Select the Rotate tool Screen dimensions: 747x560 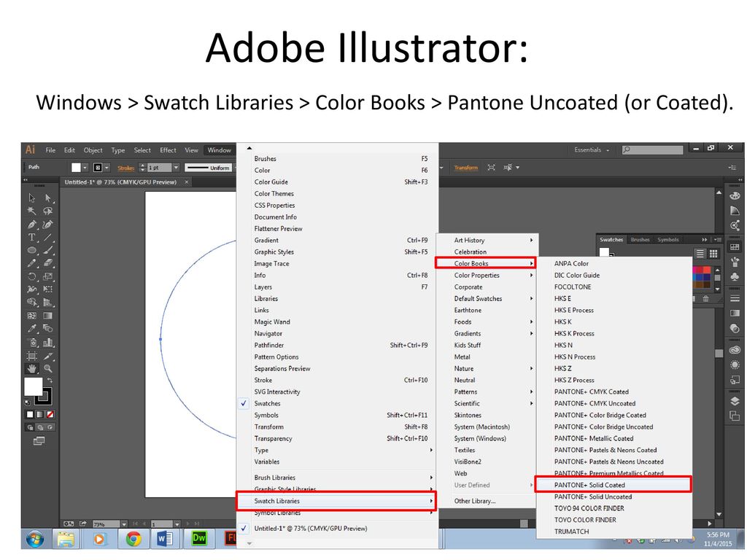(32, 276)
